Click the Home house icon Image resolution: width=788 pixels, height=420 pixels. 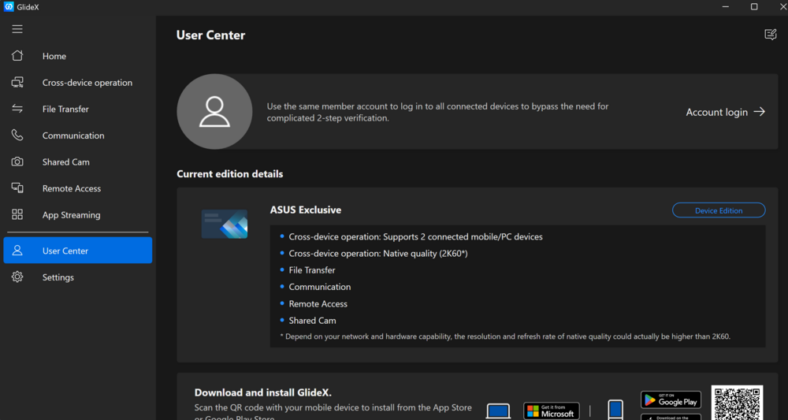point(17,56)
